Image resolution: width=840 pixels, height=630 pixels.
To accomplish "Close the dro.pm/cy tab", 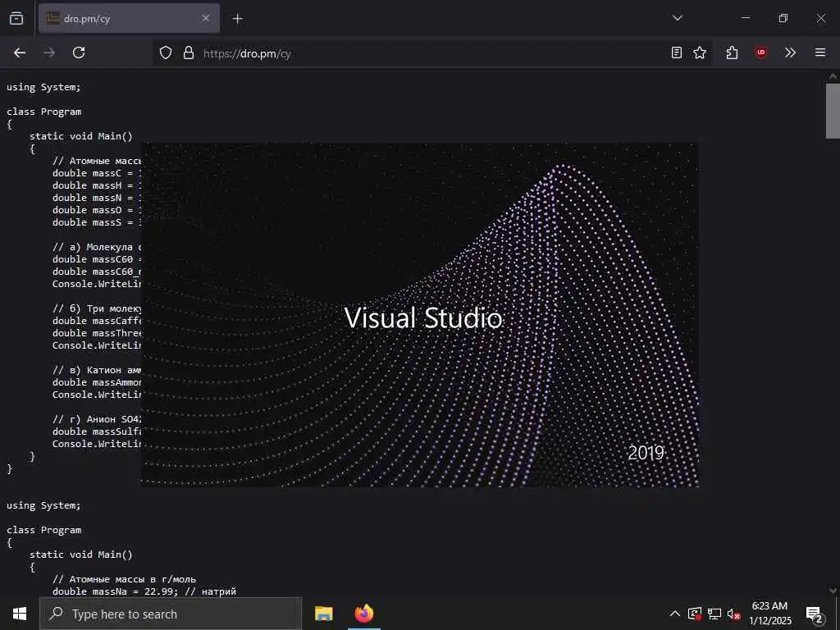I will 206,18.
